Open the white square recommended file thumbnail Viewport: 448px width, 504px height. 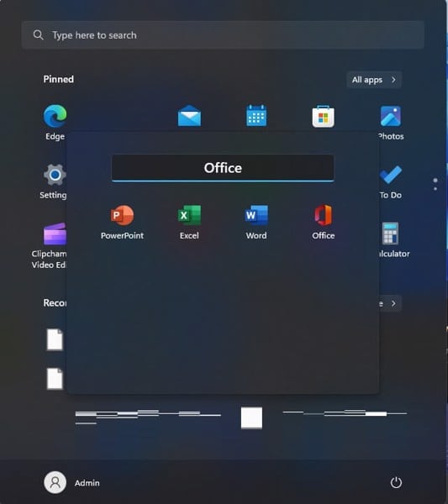click(x=252, y=417)
